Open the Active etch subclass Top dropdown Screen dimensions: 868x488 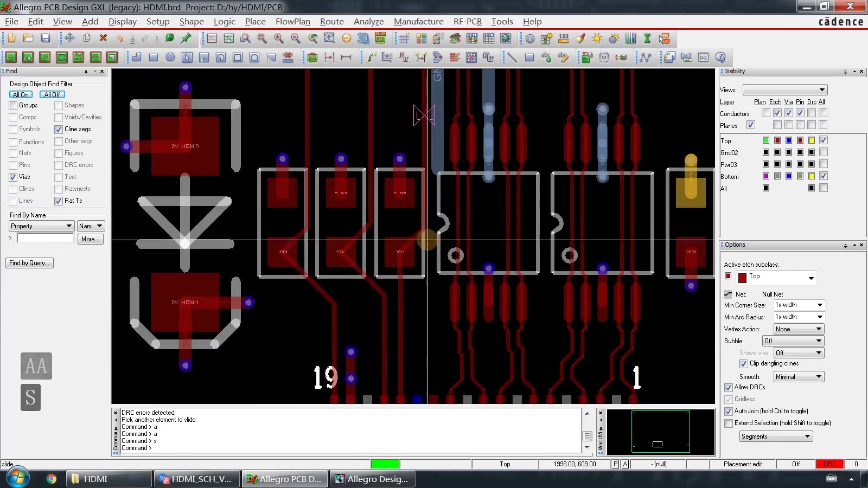pyautogui.click(x=776, y=278)
